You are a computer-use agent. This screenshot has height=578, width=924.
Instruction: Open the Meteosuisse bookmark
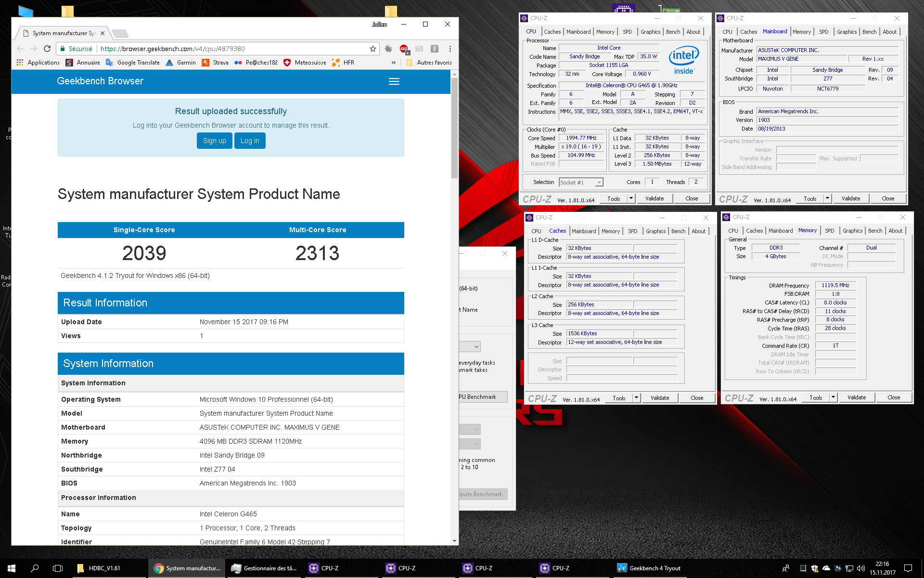click(305, 63)
